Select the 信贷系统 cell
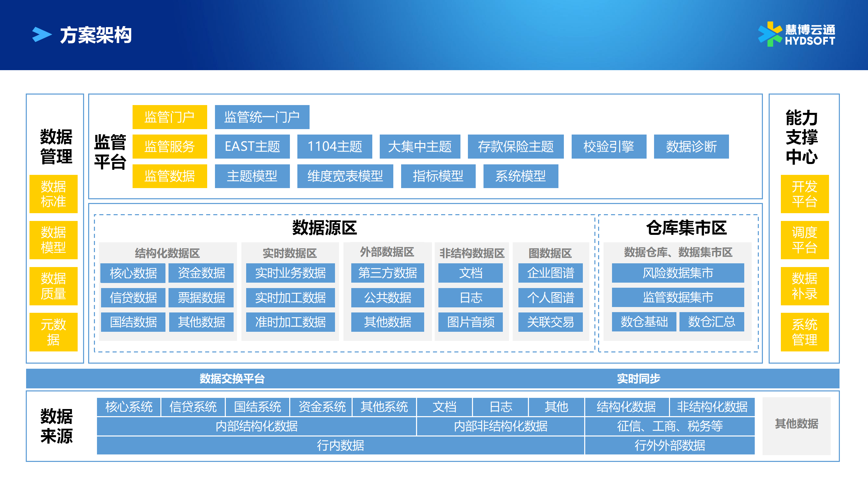 (193, 407)
